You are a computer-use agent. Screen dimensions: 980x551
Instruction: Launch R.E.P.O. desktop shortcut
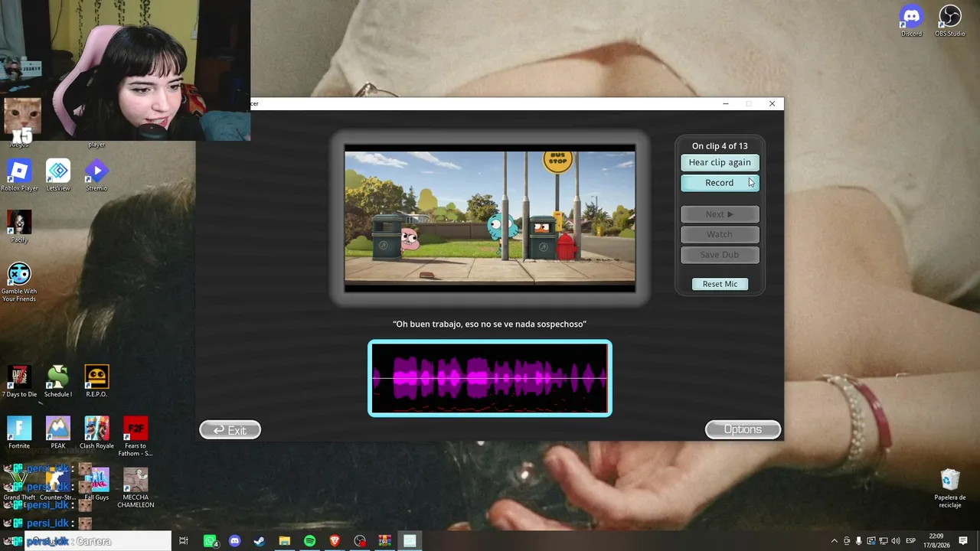pyautogui.click(x=96, y=381)
